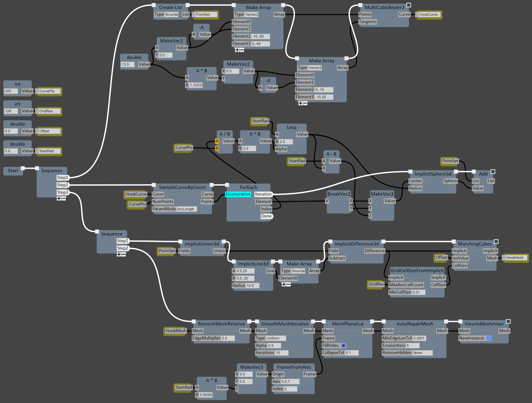This screenshot has height=403, width=532.
Task: Open the RemoveHidden dropdown in AutoRepairMesh
Action: tap(423, 353)
